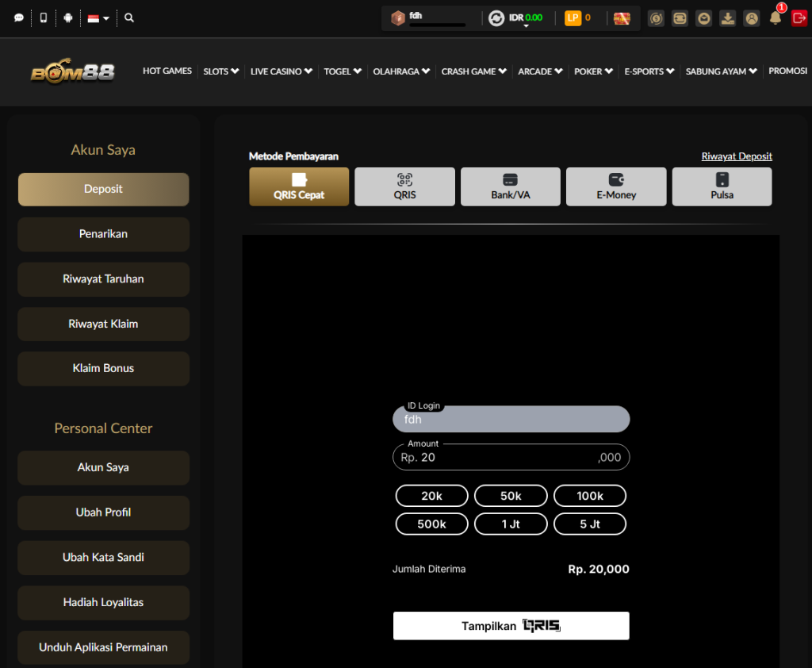Choose the 500k amount preset
Screen dimensions: 812x668
431,524
